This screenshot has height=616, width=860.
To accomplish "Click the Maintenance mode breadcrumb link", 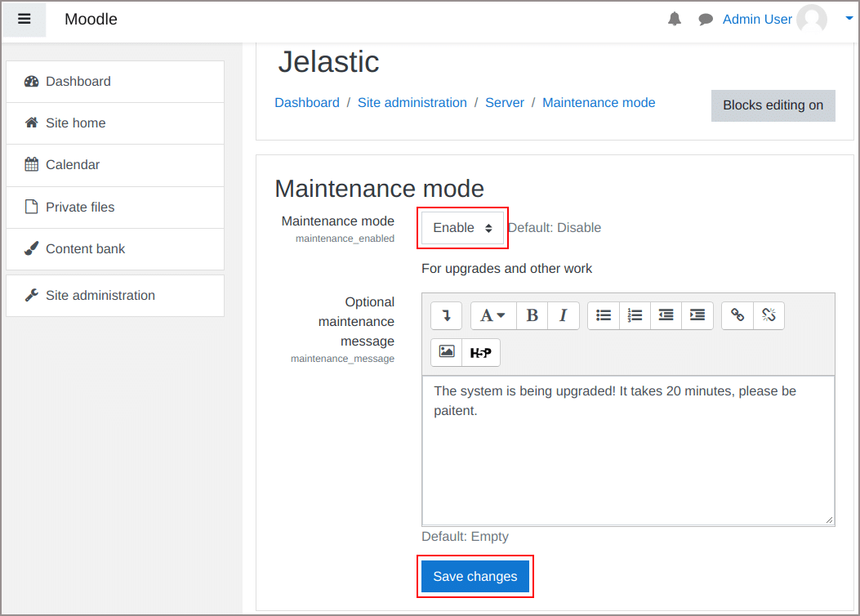I will (599, 103).
